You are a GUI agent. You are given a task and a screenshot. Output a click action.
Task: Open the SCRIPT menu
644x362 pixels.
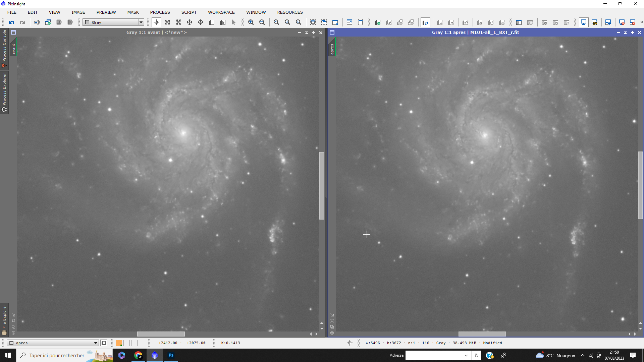[189, 12]
